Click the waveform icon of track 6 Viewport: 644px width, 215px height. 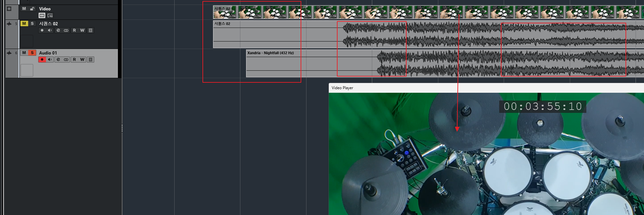click(9, 53)
